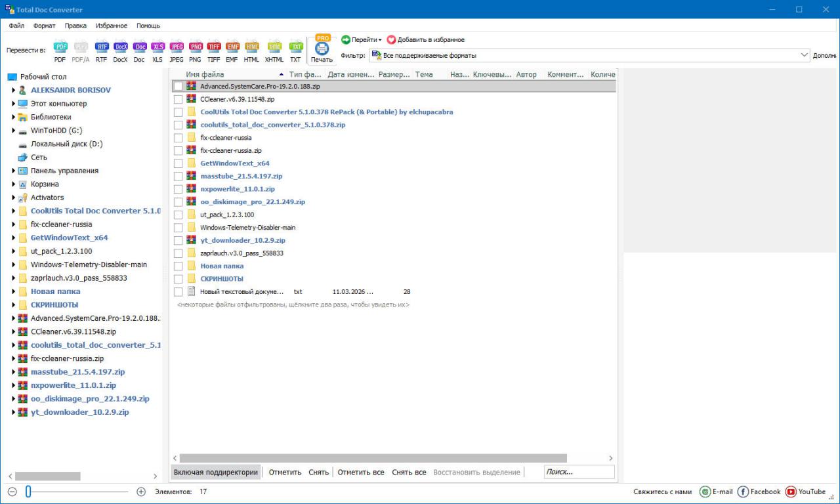Click Добавить в избранное button
The image size is (840, 504).
click(x=425, y=39)
